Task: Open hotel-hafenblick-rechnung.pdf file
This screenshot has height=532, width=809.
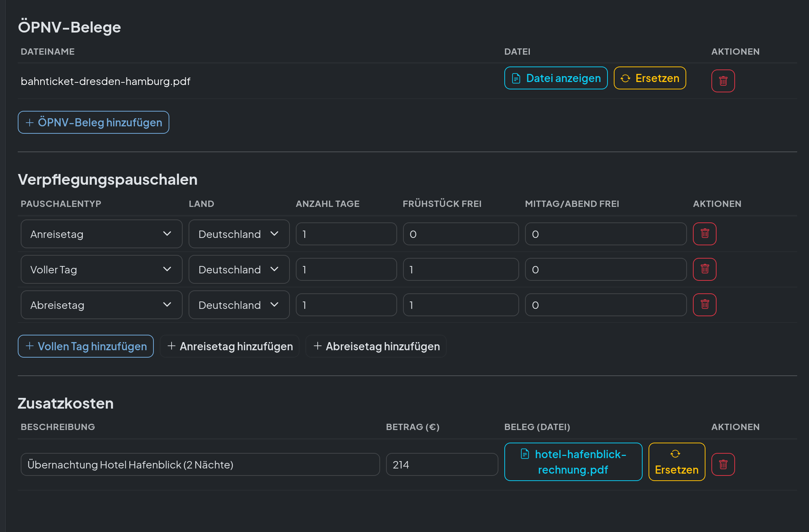Action: click(x=573, y=462)
